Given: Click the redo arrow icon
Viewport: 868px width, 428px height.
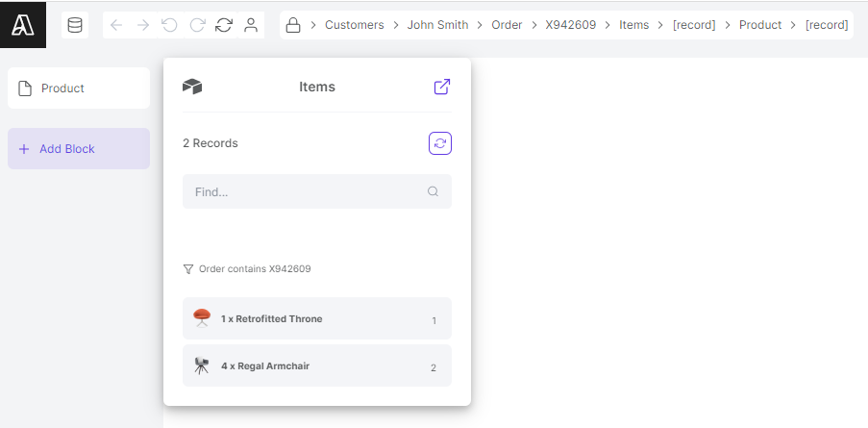Looking at the screenshot, I should pyautogui.click(x=197, y=25).
